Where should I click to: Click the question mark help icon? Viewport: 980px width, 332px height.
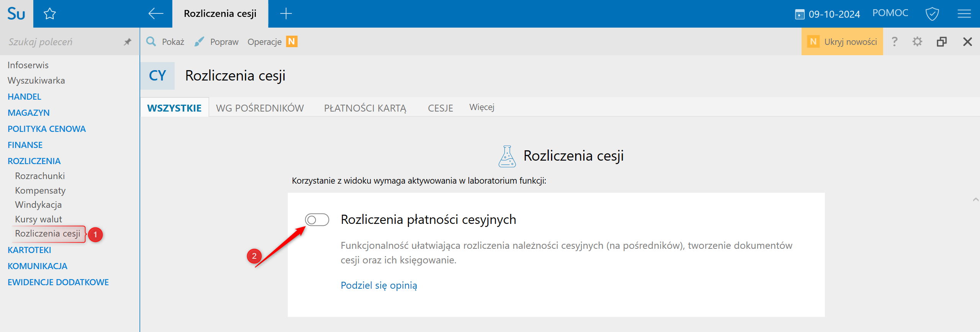point(894,41)
